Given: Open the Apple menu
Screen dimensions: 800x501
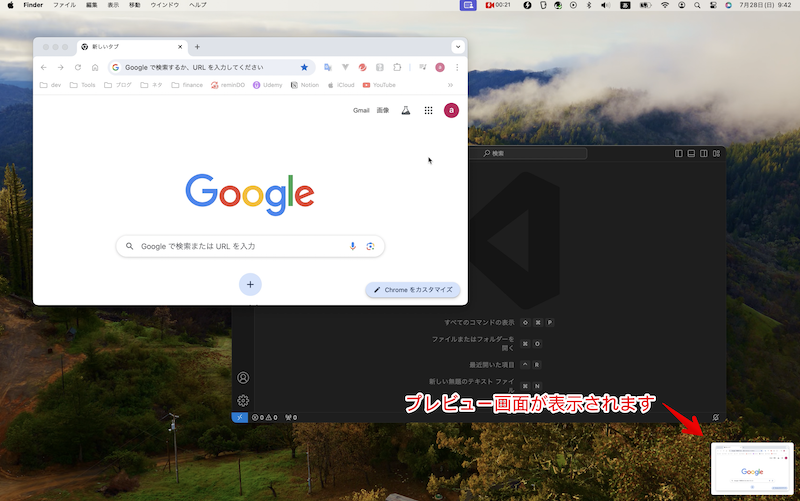Looking at the screenshot, I should (10, 5).
